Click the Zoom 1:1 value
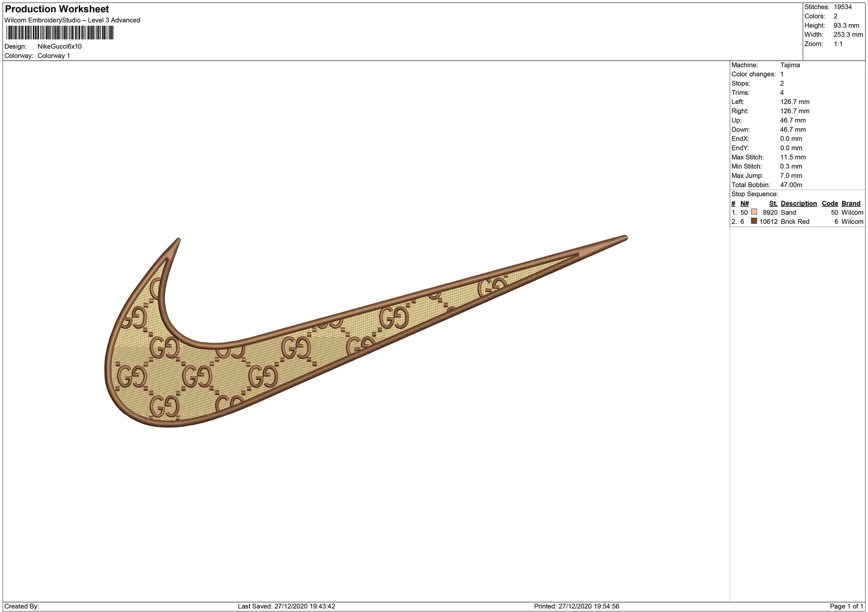Screen dimensions: 868x612 pyautogui.click(x=838, y=44)
